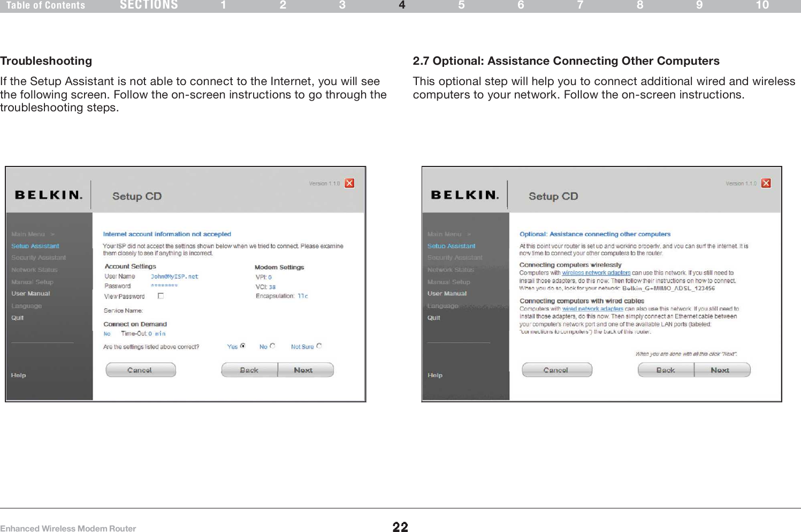The height and width of the screenshot is (532, 801).
Task: Click the 'Version 1.1.0' label in the right window
Action: click(741, 184)
